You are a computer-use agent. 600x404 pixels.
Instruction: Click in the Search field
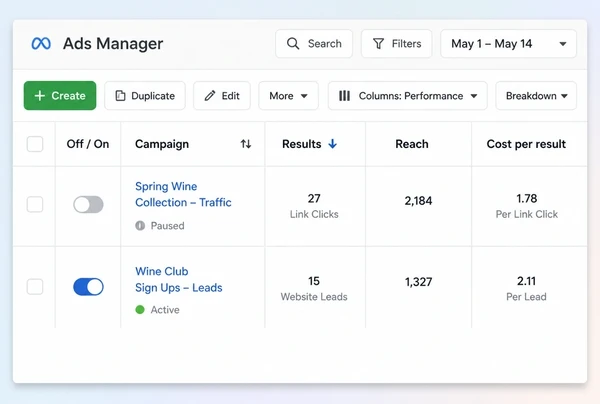[x=314, y=44]
